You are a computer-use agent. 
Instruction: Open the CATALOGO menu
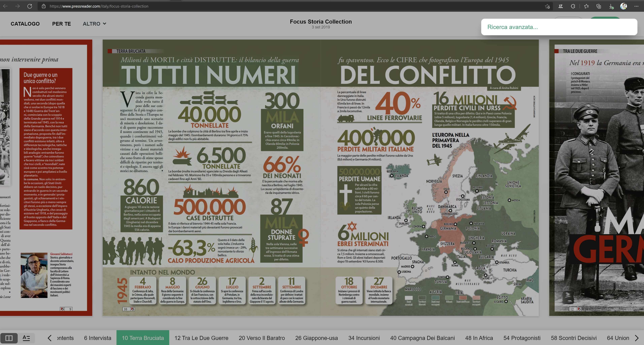[25, 24]
